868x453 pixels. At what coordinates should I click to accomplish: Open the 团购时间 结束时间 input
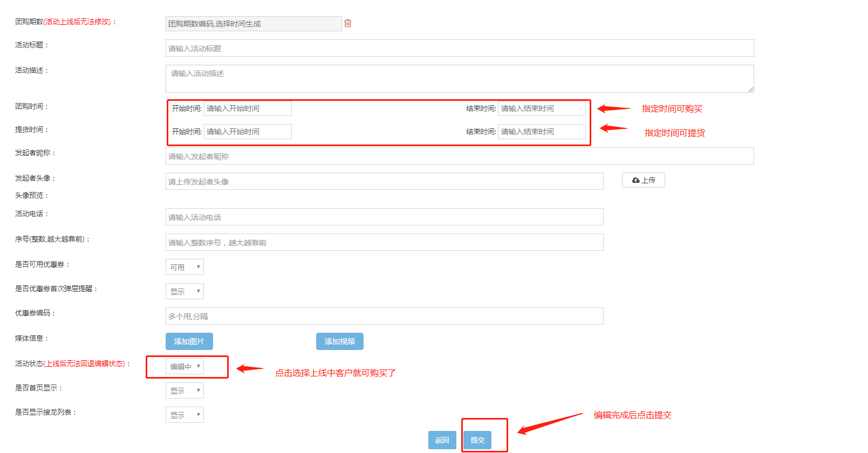542,108
